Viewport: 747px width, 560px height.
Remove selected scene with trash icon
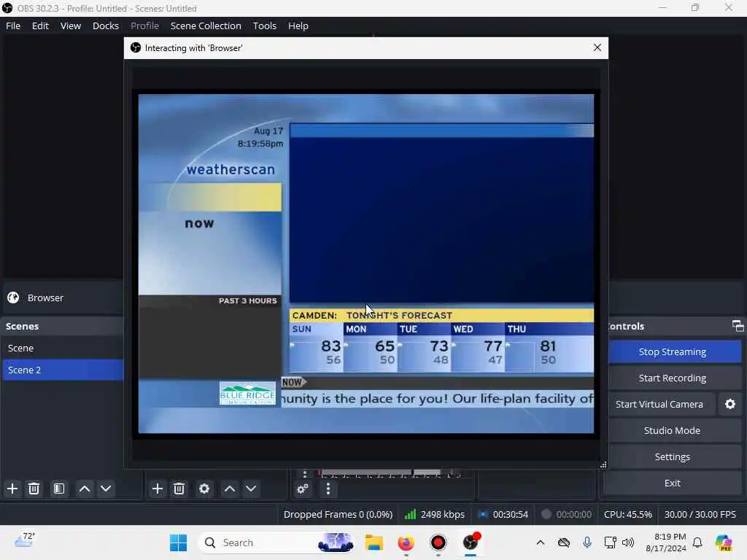34,489
